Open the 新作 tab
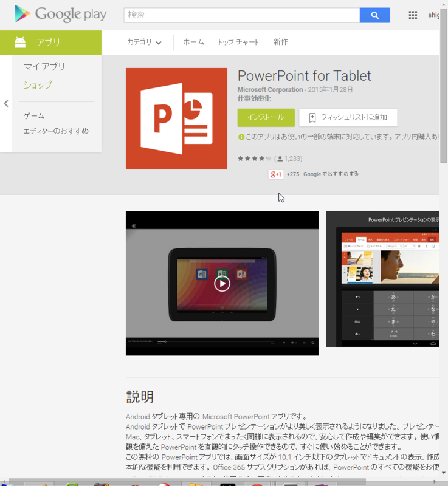448x486 pixels. click(281, 42)
